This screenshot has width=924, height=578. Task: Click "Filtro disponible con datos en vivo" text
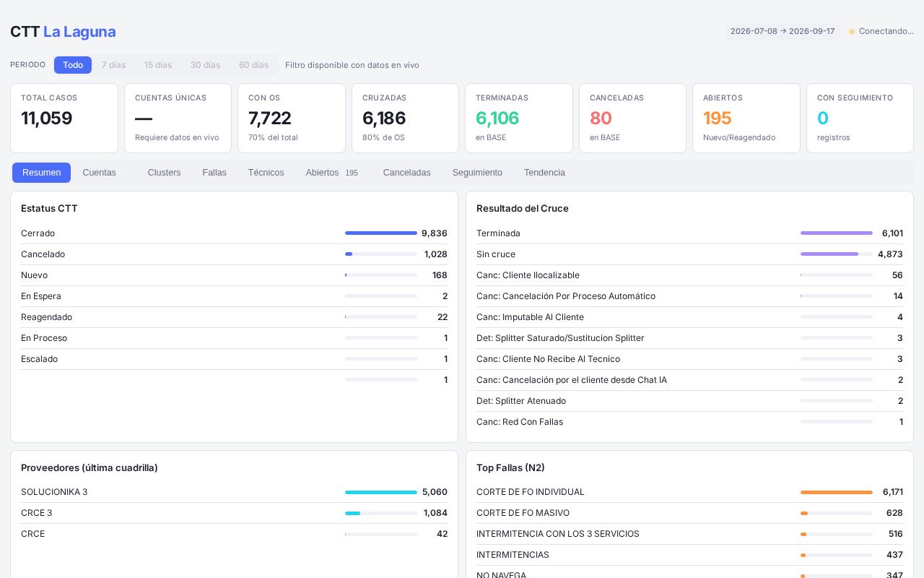[x=352, y=65]
